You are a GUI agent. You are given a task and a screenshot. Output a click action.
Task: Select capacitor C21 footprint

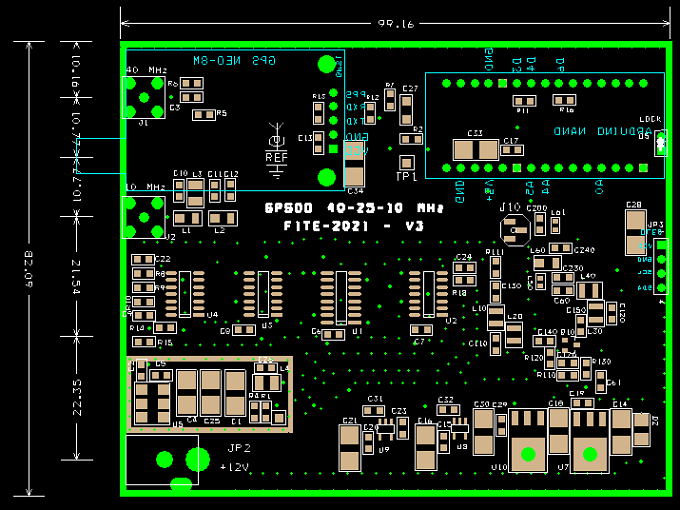[350, 448]
